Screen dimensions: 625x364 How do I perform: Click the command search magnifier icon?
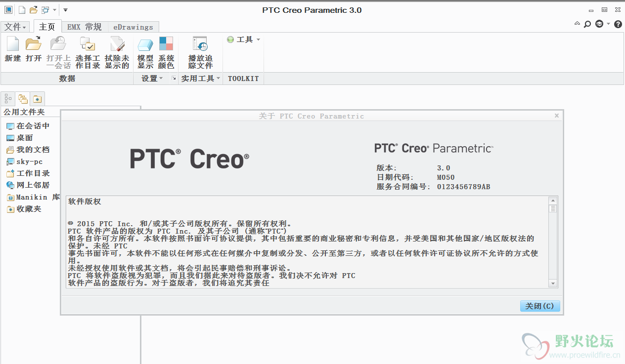coord(587,24)
